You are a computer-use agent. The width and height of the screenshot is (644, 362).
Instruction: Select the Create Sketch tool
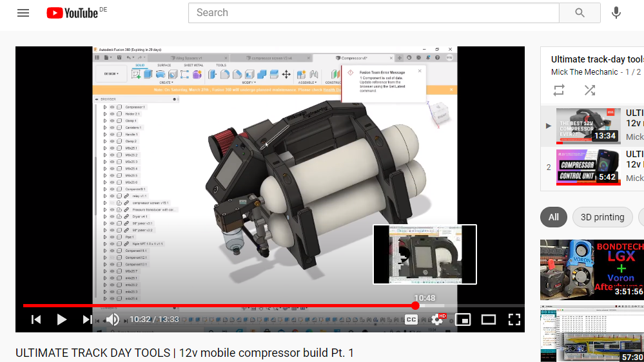click(x=136, y=74)
